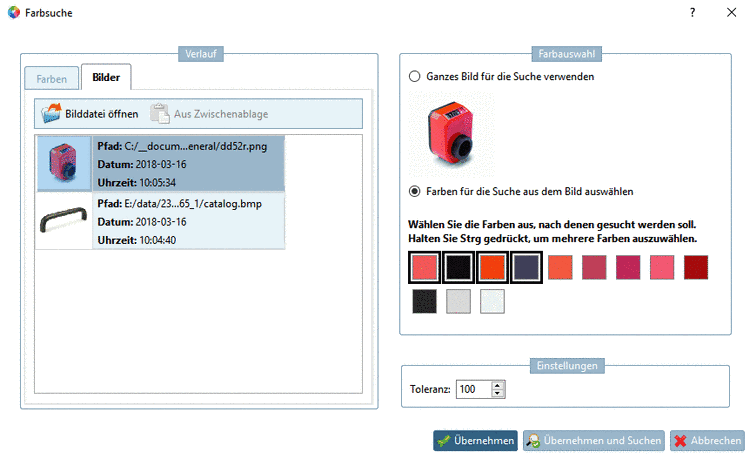Image resolution: width=750 pixels, height=459 pixels.
Task: Click Uhrzeit: 10:04:40 entry
Action: tap(137, 240)
